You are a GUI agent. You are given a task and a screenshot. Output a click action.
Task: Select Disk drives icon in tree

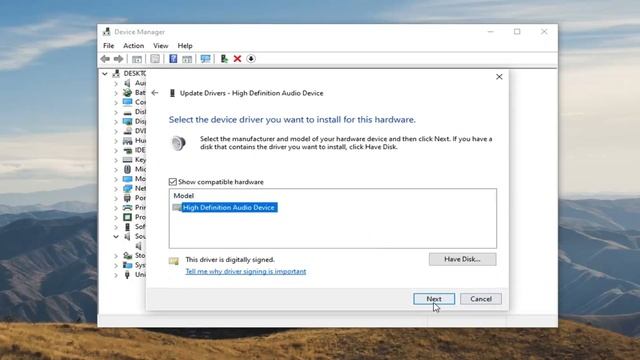[127, 112]
